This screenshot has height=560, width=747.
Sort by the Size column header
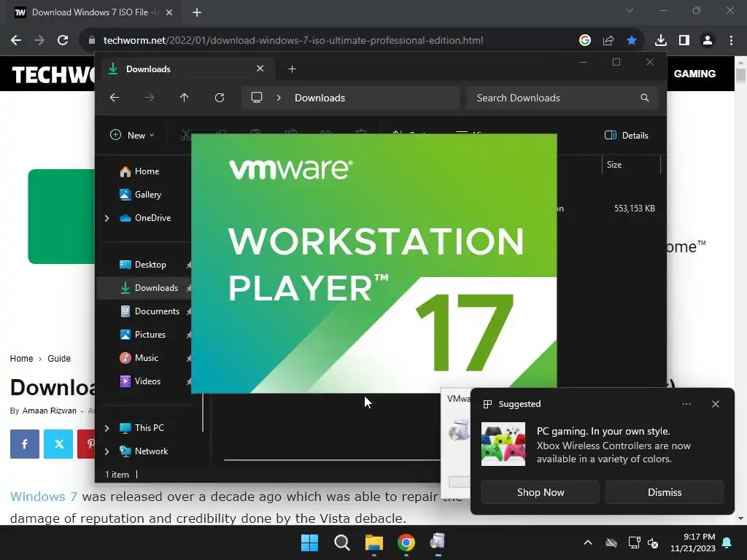pos(631,165)
